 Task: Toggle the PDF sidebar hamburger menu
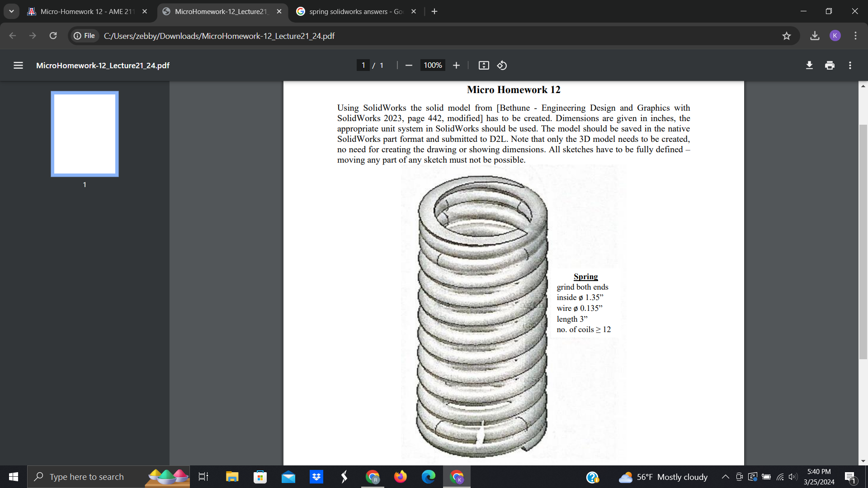coord(18,66)
